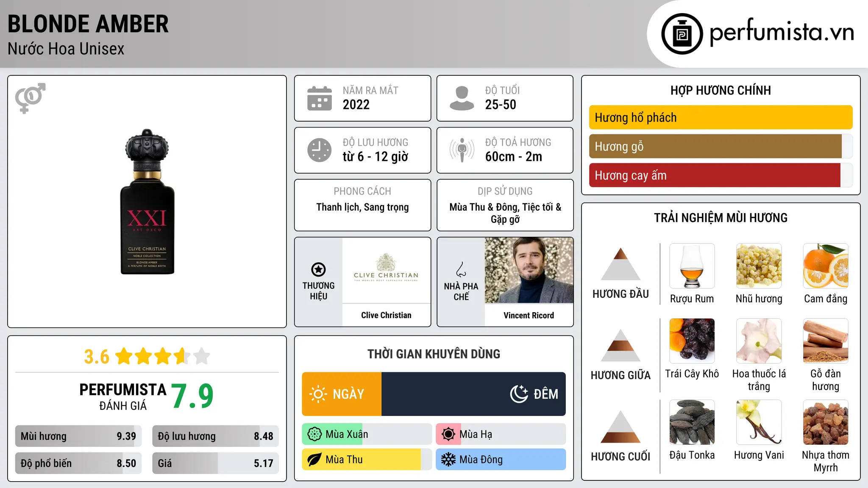
Task: Click the Trái Cây Khô note image
Action: point(692,341)
